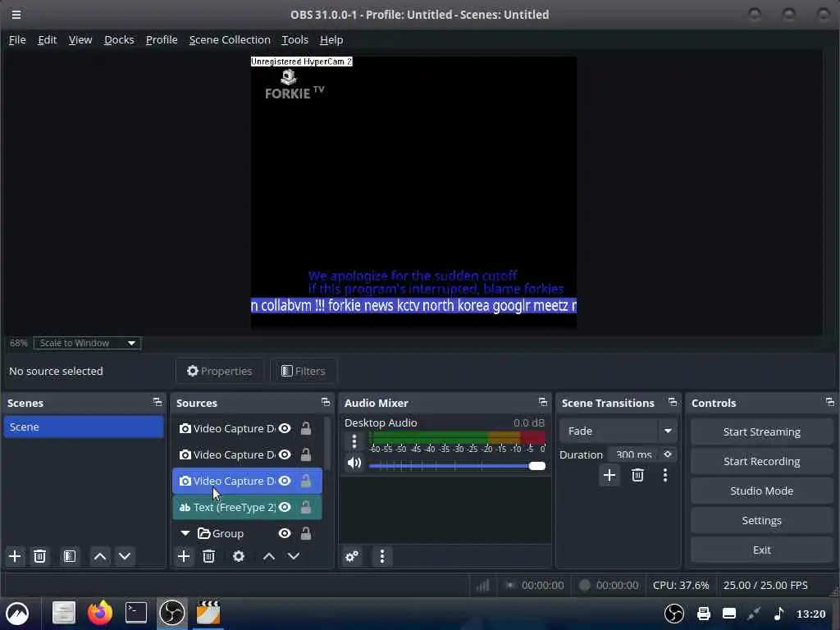Mute Desktop Audio speaker icon
This screenshot has height=630, width=840.
354,463
